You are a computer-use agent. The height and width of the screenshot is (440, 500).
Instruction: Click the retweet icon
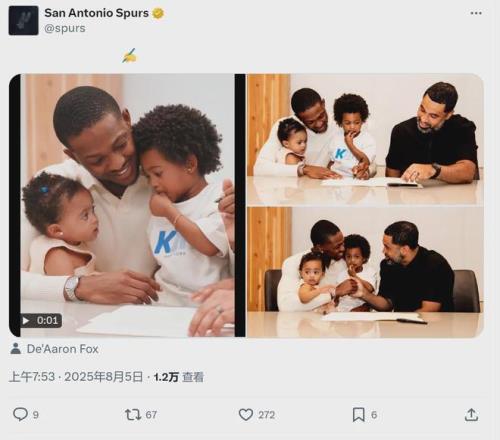133,415
